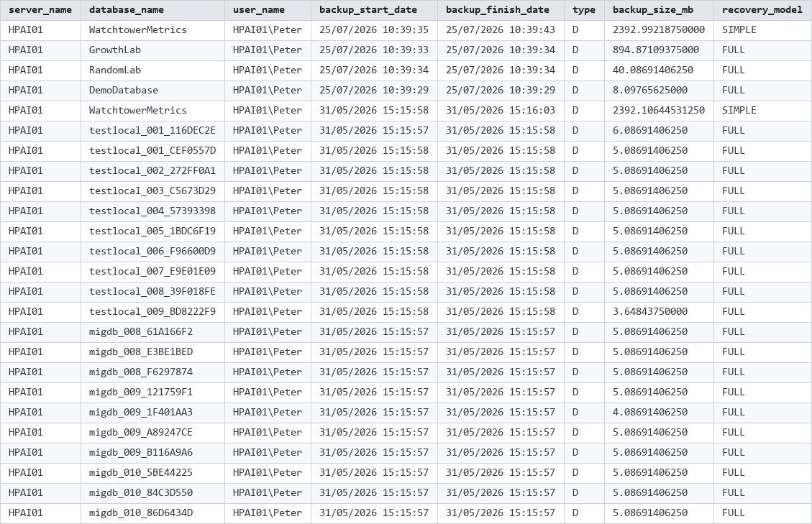Viewport: 812px width, 524px height.
Task: Select the DemoDatabase cell
Action: point(152,91)
